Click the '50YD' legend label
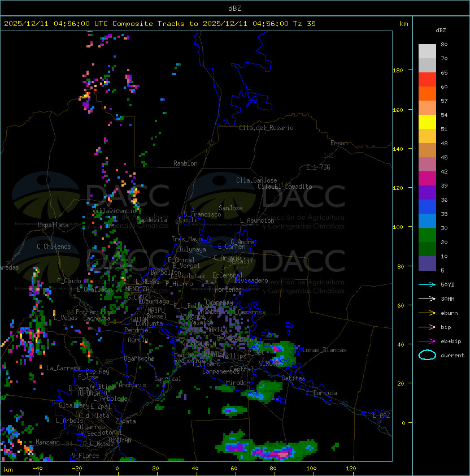Screen dimensions: 470x476 pyautogui.click(x=447, y=284)
